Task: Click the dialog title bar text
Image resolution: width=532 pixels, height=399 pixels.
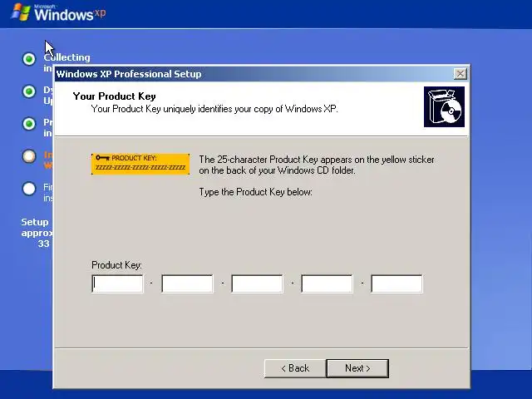Action: pyautogui.click(x=129, y=74)
